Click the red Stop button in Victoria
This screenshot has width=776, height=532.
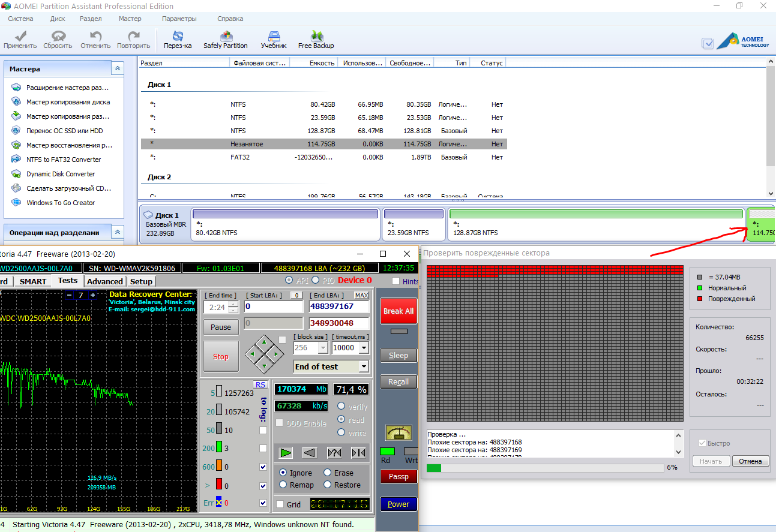point(221,356)
